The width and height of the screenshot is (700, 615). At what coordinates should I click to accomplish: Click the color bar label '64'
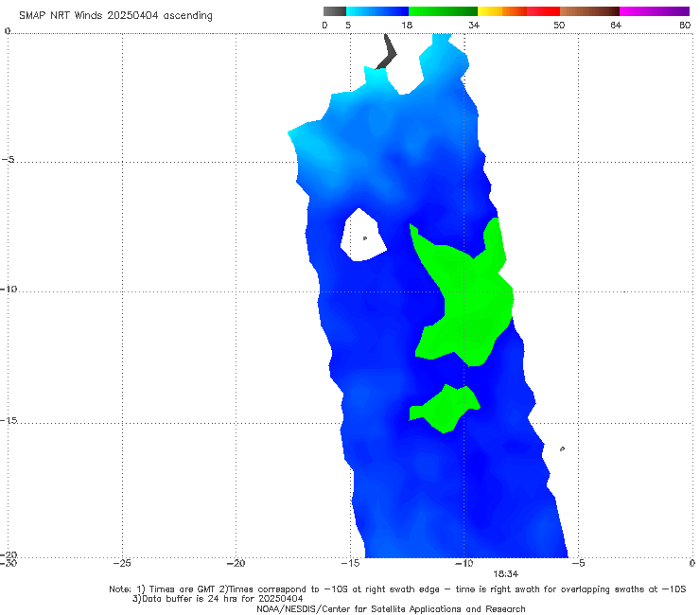[x=616, y=25]
